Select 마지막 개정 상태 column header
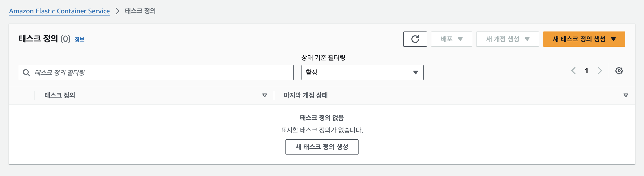Viewport: 644px width, 176px height. [305, 95]
